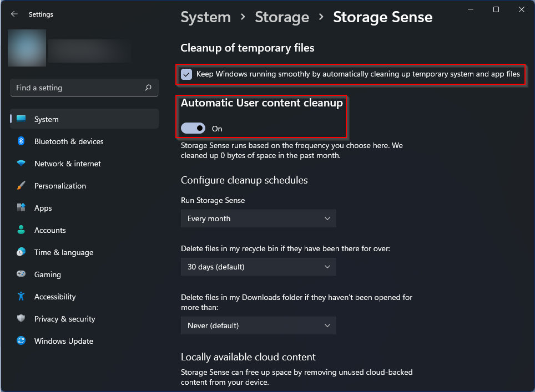Click the Accessibility person icon
This screenshot has height=392, width=535.
[21, 297]
